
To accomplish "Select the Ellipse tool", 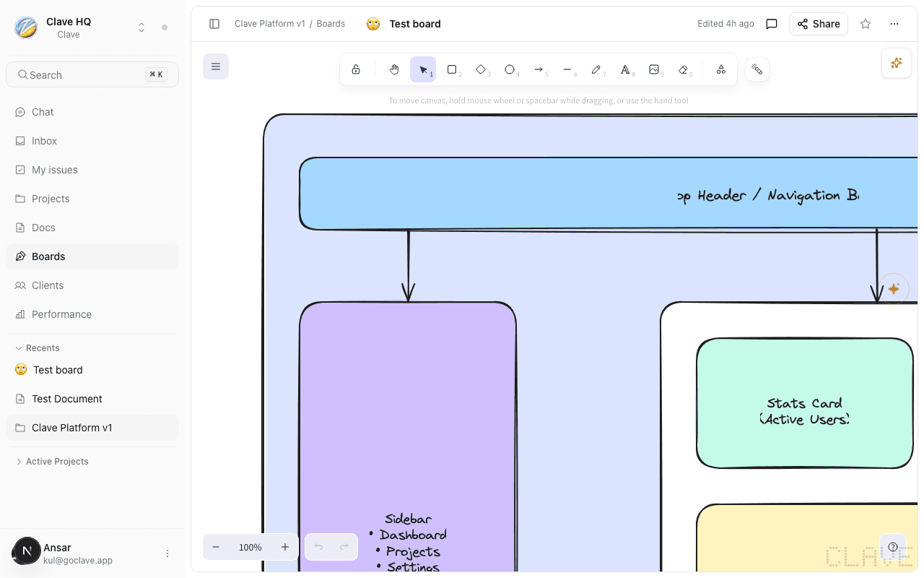I will (x=510, y=69).
